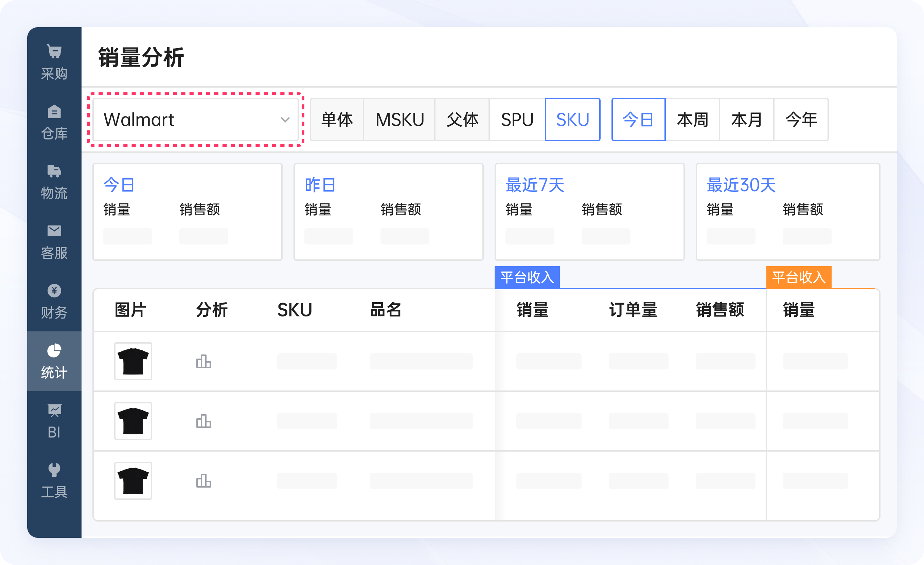Open the analysis chart icon in first row
924x565 pixels.
(x=203, y=361)
